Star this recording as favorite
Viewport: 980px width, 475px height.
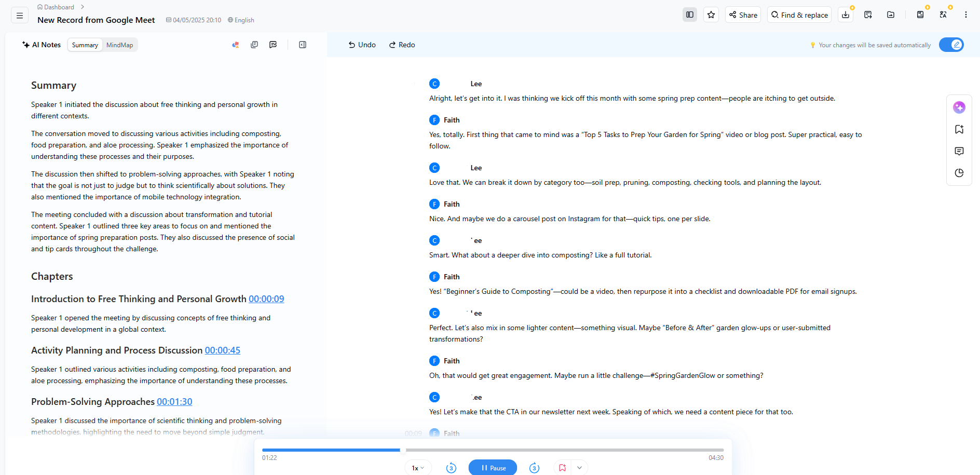[x=711, y=15]
